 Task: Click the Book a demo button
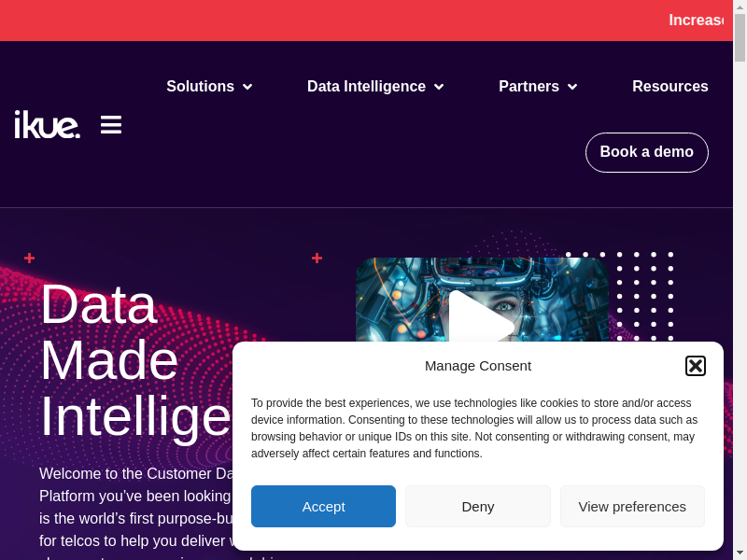646,152
